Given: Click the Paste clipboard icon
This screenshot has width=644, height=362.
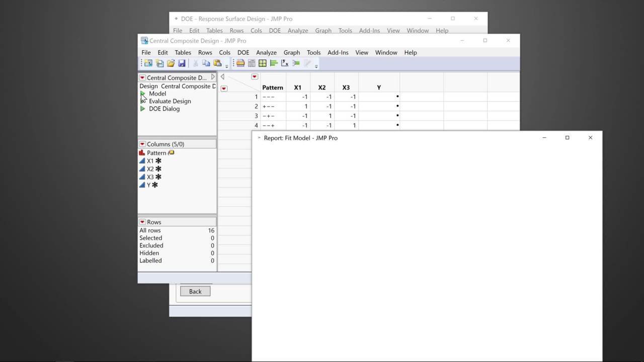Looking at the screenshot, I should (x=217, y=63).
